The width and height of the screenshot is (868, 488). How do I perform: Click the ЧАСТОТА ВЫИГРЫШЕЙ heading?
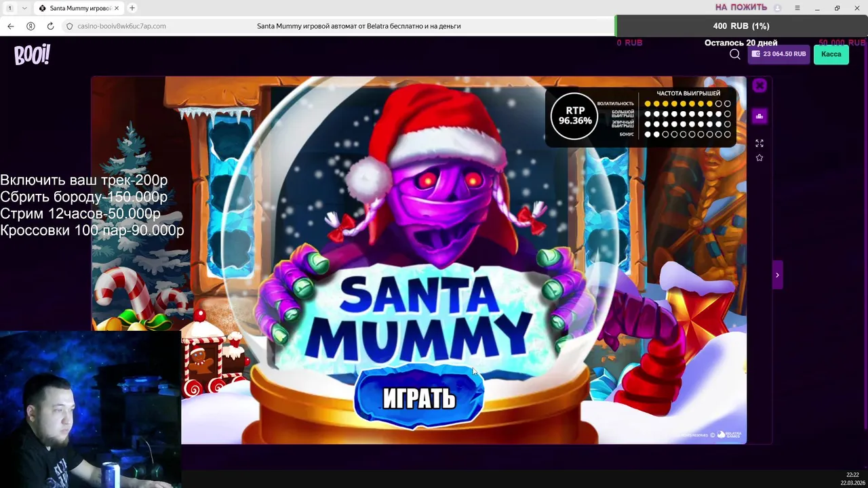click(x=688, y=94)
